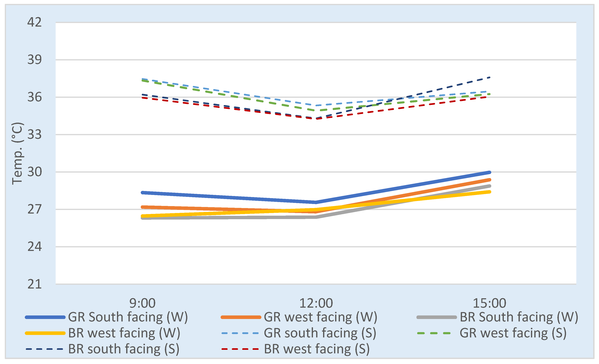Viewport: 599px width, 364px height.
Task: Click the BR west facing (S) legend entry
Action: [x=317, y=349]
